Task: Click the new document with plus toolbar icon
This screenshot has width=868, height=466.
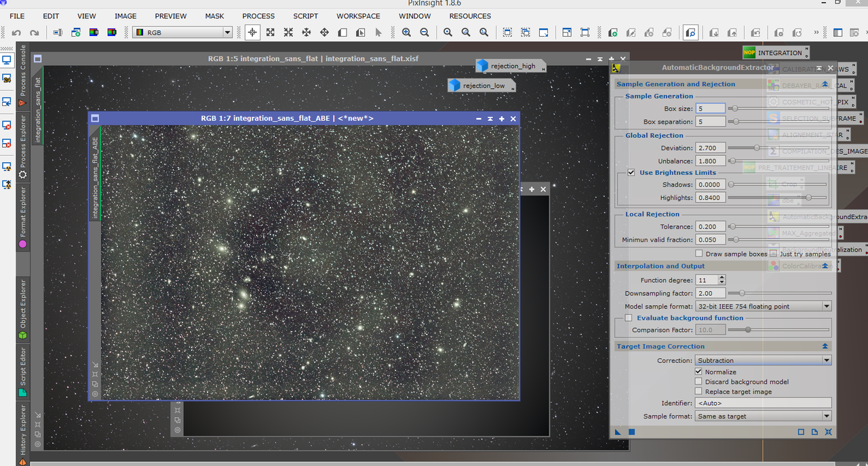Action: (612, 33)
